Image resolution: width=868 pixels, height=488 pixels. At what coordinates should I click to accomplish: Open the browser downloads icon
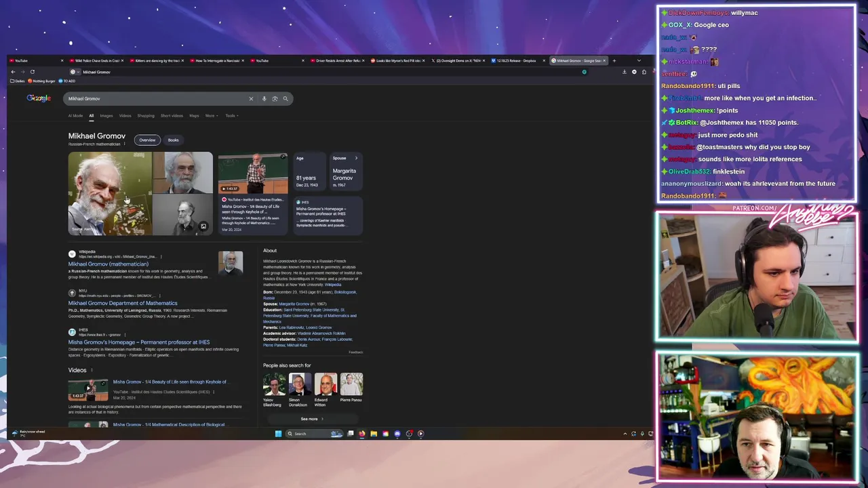[x=625, y=72]
